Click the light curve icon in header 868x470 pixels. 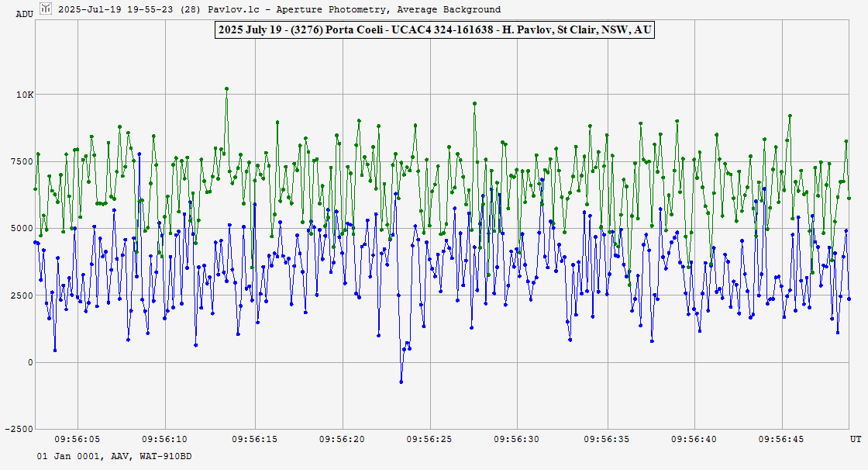tap(46, 9)
